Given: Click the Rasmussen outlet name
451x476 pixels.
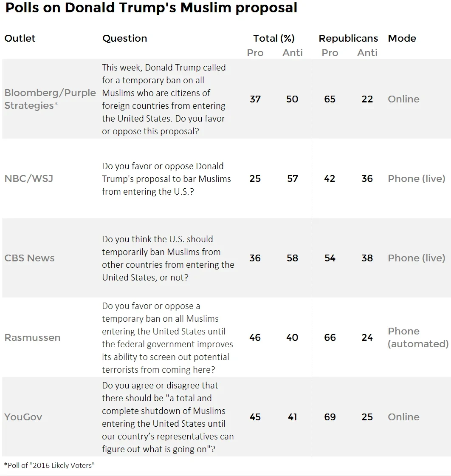Looking at the screenshot, I should [x=32, y=337].
